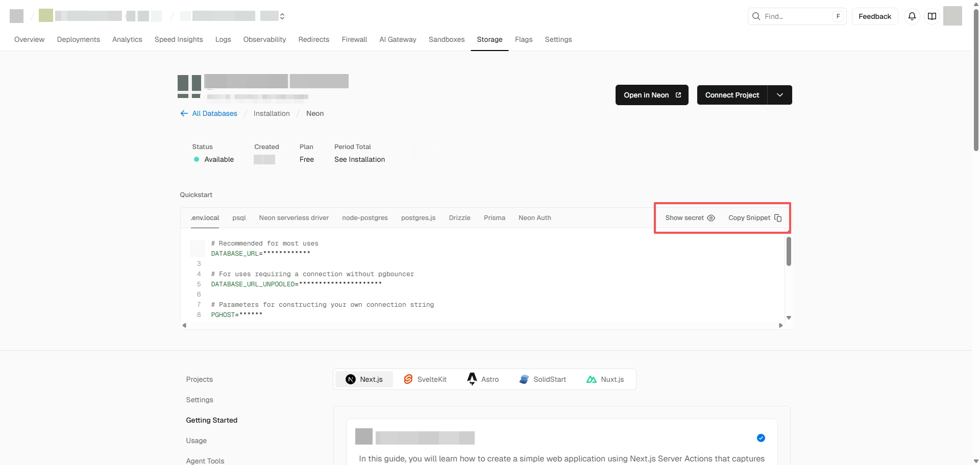980x465 pixels.
Task: Expand the Connect Project dropdown arrow
Action: tap(780, 95)
